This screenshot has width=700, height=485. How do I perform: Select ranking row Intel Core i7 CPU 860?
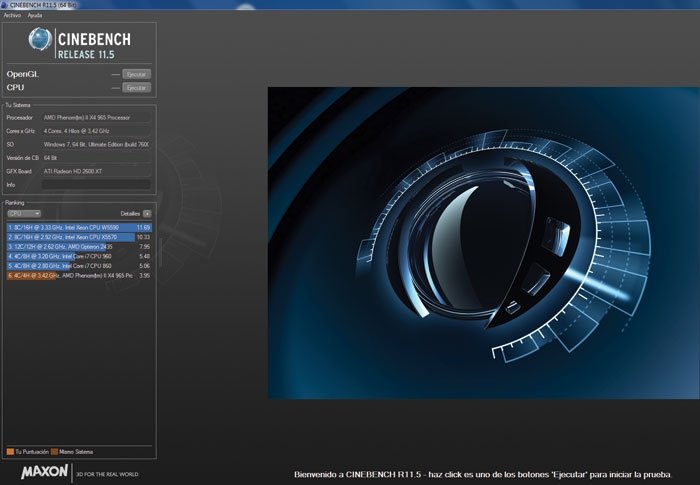click(79, 266)
